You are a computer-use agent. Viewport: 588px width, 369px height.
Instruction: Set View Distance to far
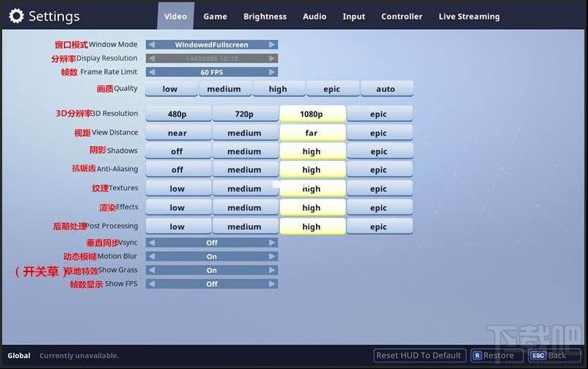point(312,132)
